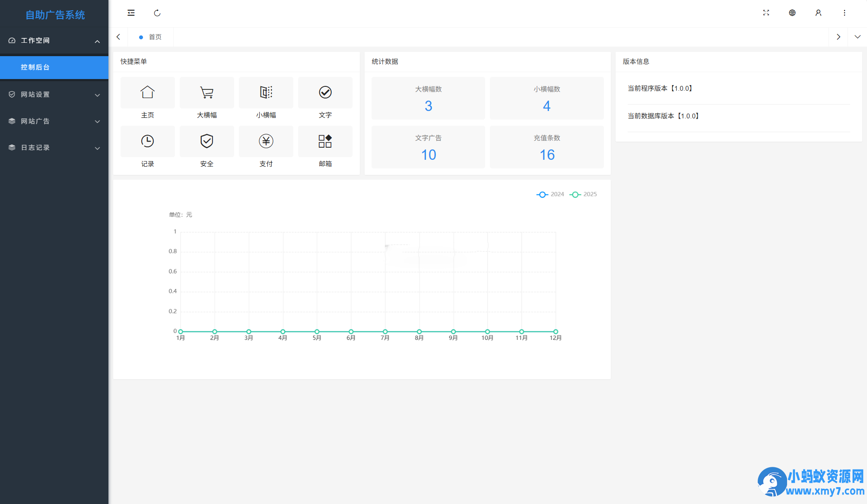Click the 大横幅 shopping cart shortcut

click(206, 92)
